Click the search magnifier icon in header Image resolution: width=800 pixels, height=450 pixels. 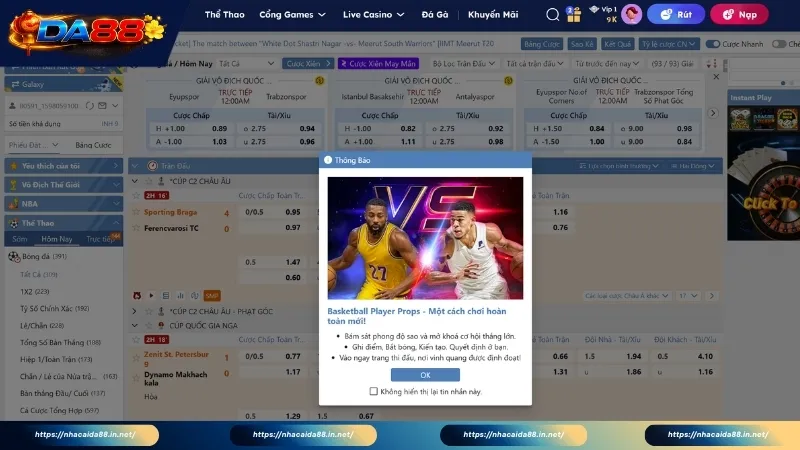(553, 15)
